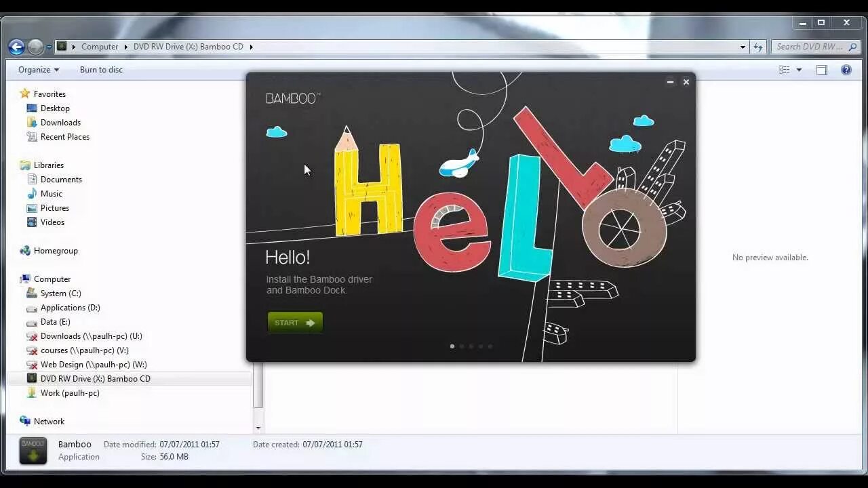The image size is (868, 488).
Task: Minimize the Explorer window
Action: [x=803, y=23]
